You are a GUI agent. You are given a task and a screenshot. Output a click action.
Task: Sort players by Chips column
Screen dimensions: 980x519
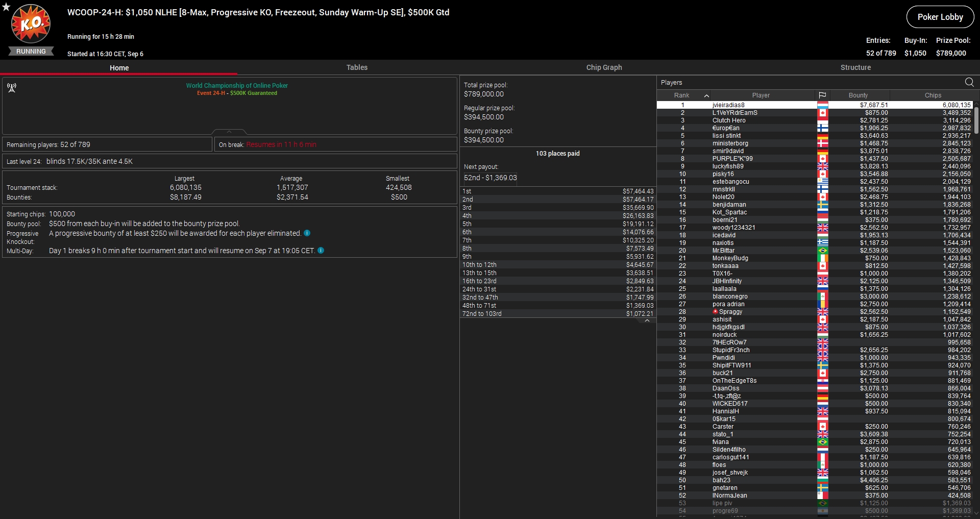(933, 95)
